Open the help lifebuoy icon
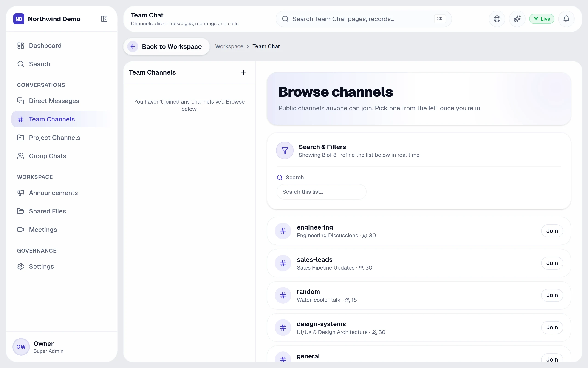The width and height of the screenshot is (588, 368). (497, 19)
